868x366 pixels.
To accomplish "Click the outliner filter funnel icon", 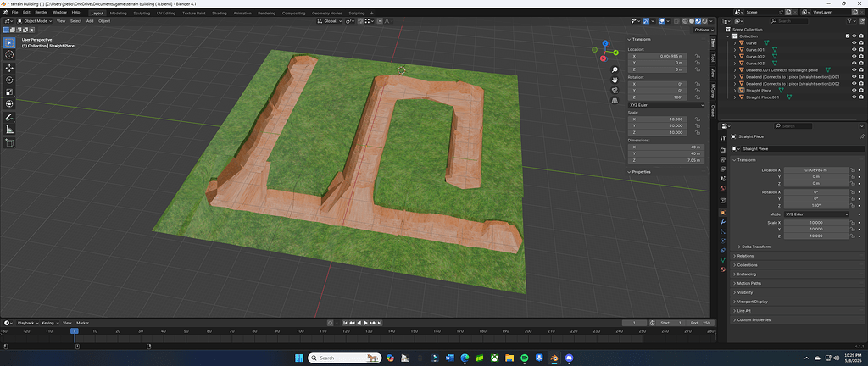I will click(849, 21).
